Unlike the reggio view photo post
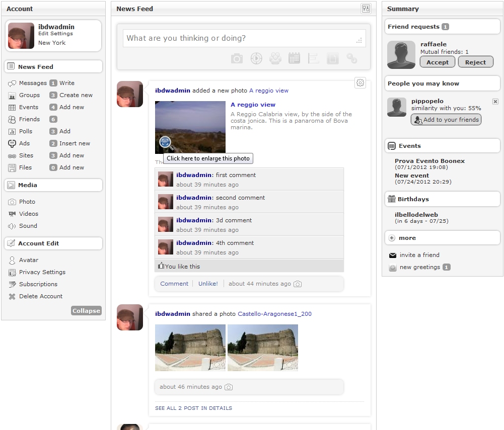This screenshot has height=430, width=504. tap(208, 284)
